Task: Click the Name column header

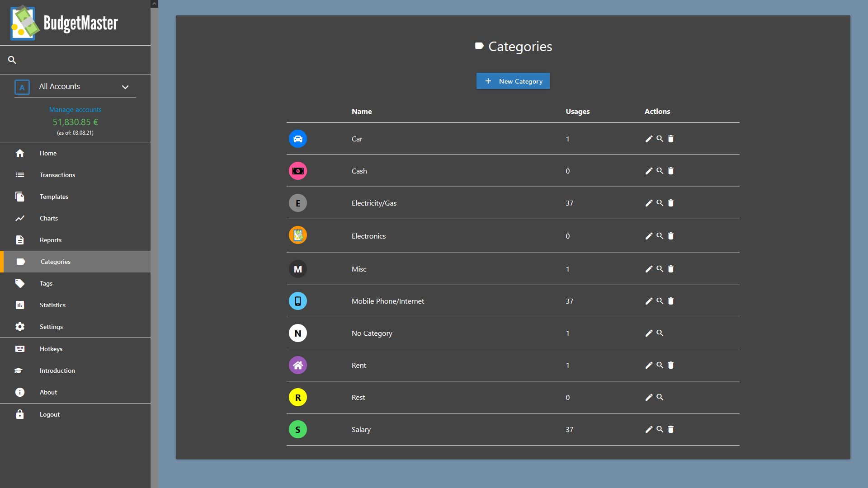Action: click(x=362, y=112)
